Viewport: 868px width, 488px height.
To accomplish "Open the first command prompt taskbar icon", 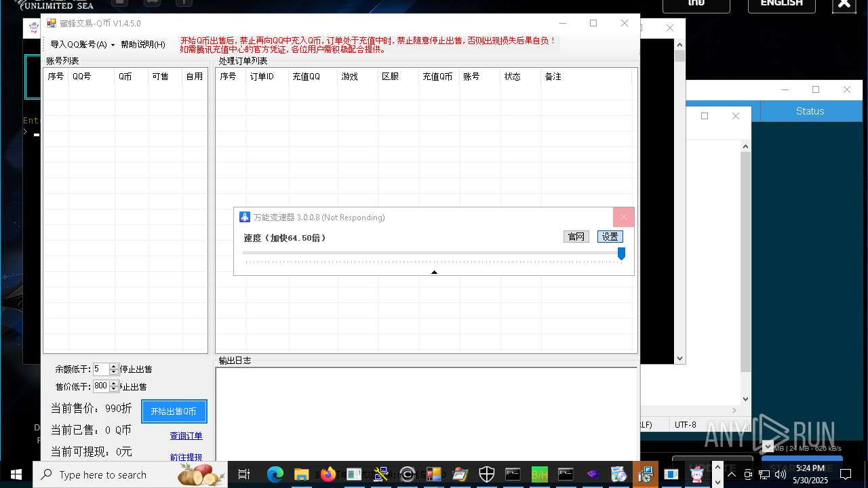I will point(513,474).
